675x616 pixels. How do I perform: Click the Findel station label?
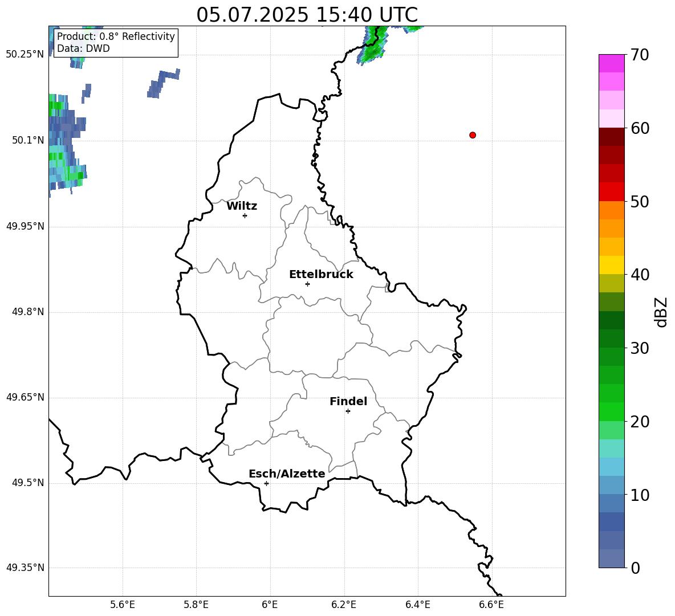click(x=348, y=401)
